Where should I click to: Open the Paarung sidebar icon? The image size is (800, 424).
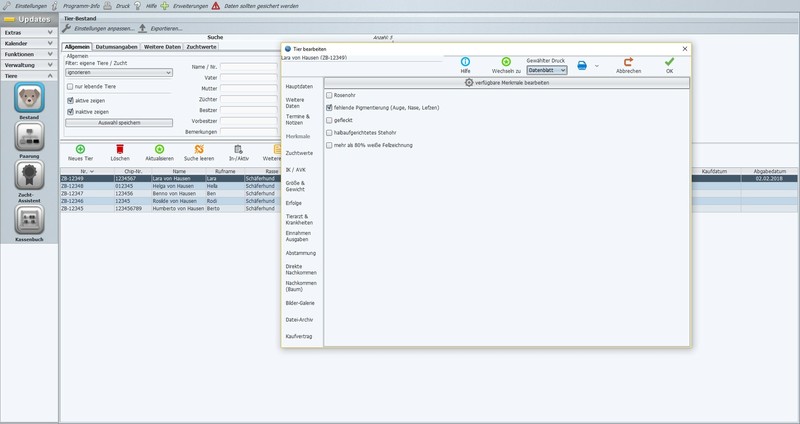pos(29,136)
